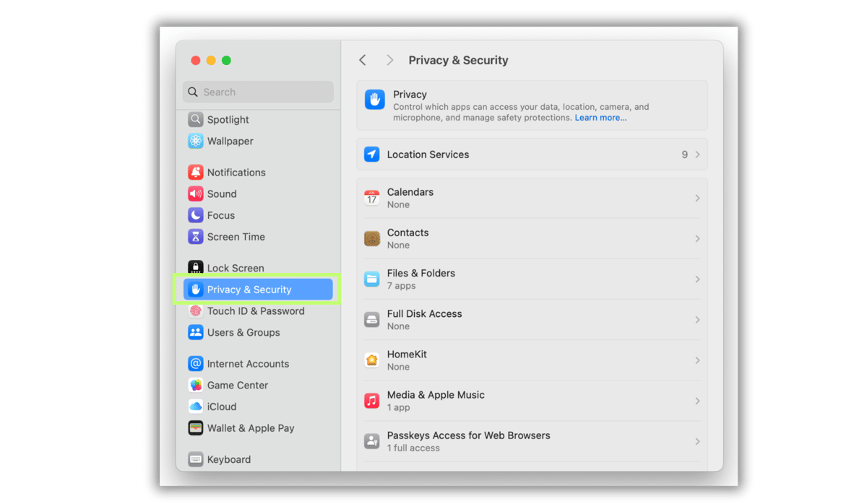Image resolution: width=867 pixels, height=504 pixels.
Task: Click the Location Services arrow icon
Action: click(x=372, y=155)
